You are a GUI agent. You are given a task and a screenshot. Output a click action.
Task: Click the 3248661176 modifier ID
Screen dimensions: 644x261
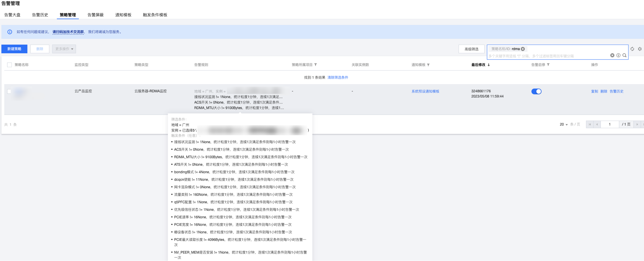(x=481, y=91)
